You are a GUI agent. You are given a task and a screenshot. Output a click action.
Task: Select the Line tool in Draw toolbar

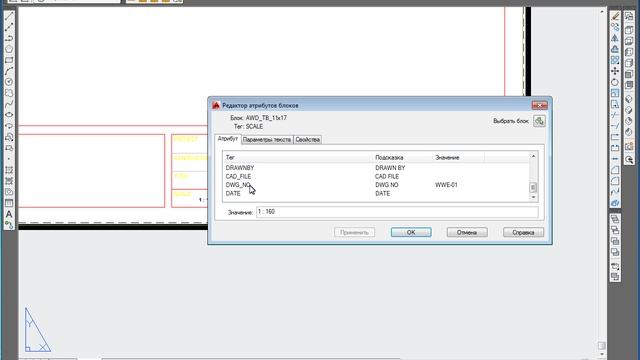(9, 16)
